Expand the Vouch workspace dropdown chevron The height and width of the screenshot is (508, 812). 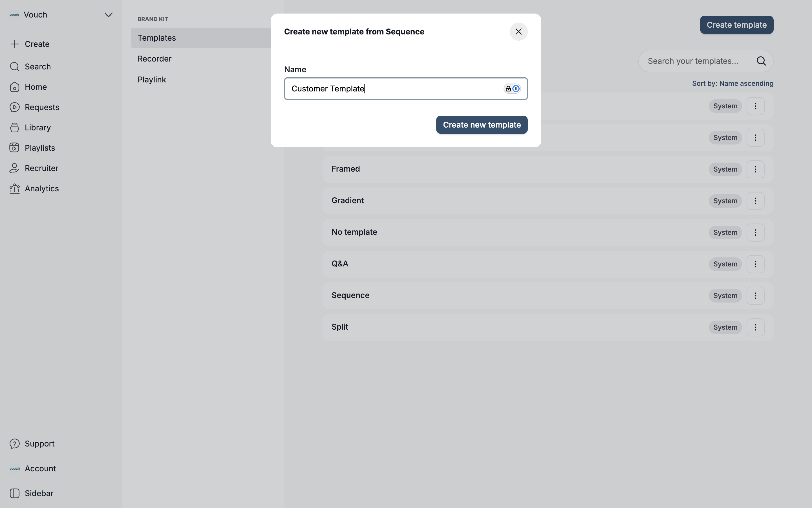pos(108,15)
